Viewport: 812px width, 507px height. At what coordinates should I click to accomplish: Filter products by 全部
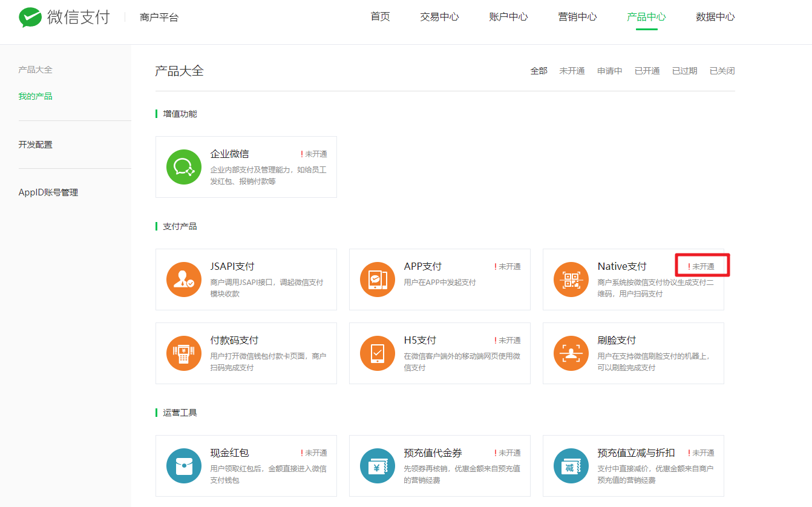(539, 71)
